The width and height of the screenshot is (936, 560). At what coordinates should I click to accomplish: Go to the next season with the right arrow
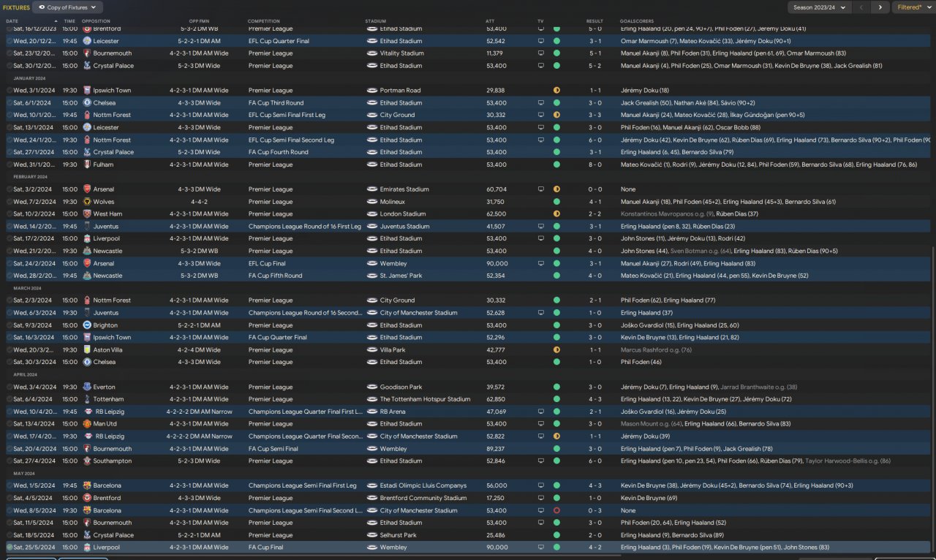[x=880, y=7]
